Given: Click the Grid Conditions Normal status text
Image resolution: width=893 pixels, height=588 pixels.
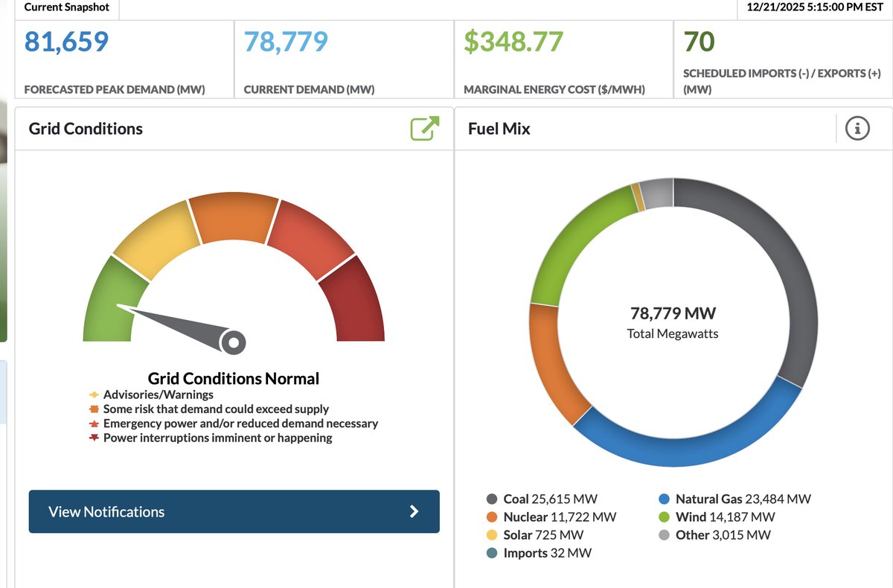Looking at the screenshot, I should (x=234, y=378).
